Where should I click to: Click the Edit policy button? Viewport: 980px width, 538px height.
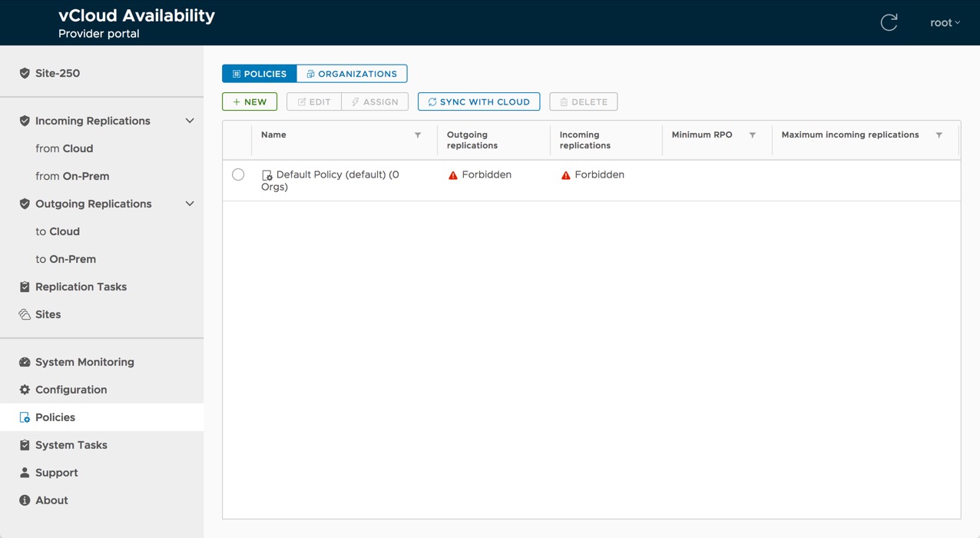[314, 101]
